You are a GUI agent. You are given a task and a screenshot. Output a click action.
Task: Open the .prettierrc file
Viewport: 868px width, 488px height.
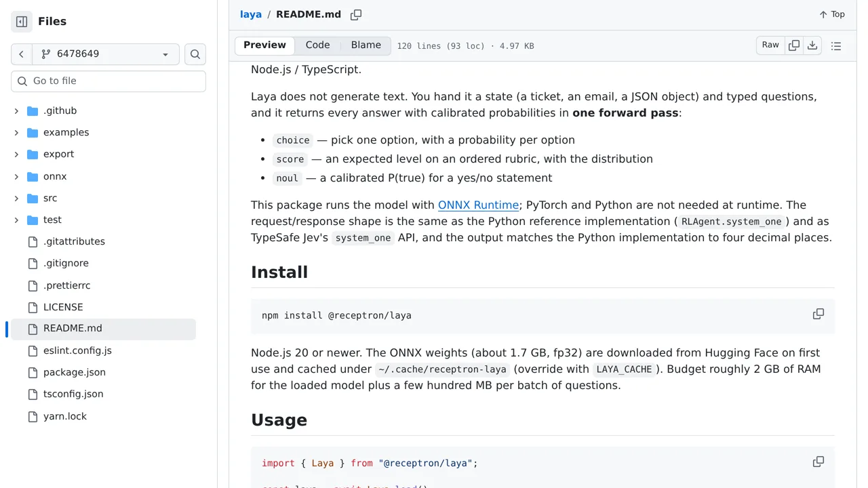click(66, 286)
